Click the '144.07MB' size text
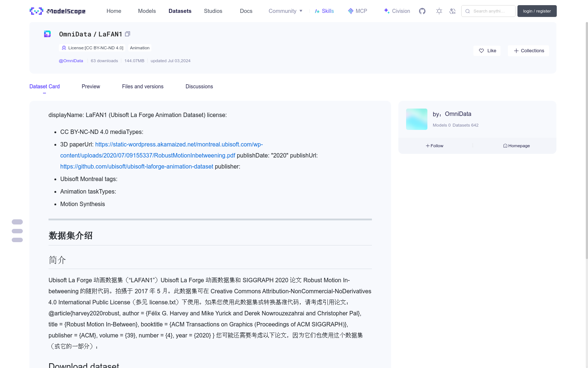The height and width of the screenshot is (368, 588). [134, 61]
